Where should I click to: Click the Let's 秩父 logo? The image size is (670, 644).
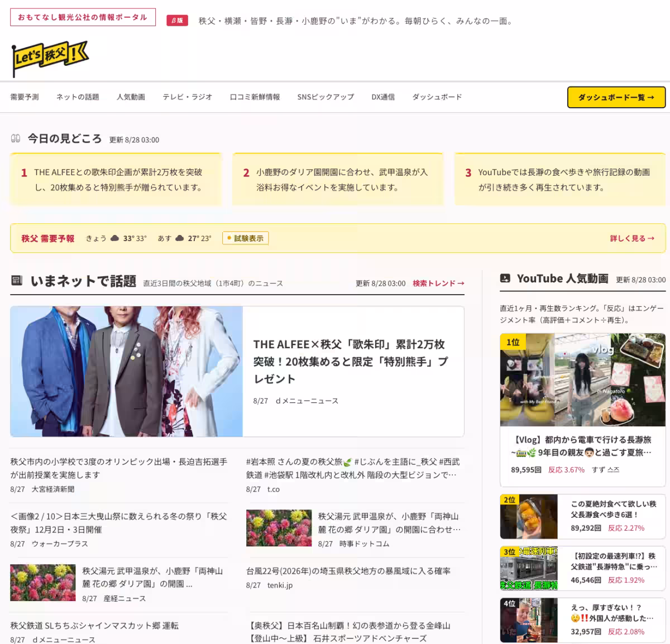(50, 58)
